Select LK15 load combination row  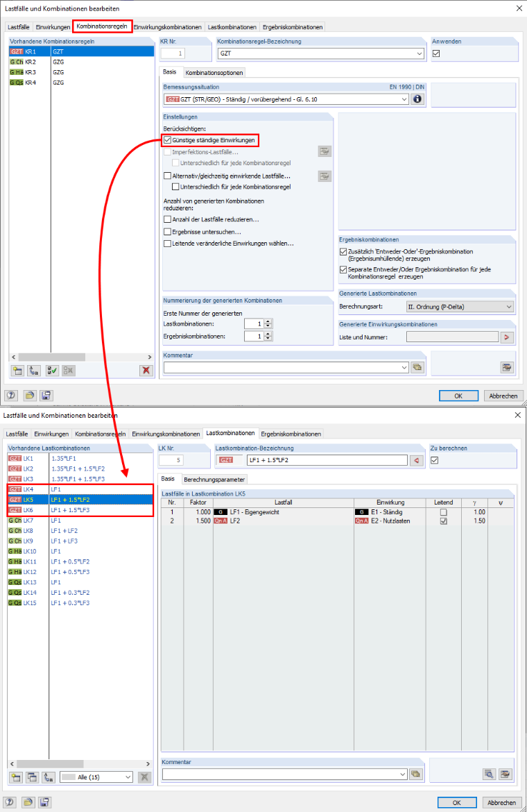point(80,603)
